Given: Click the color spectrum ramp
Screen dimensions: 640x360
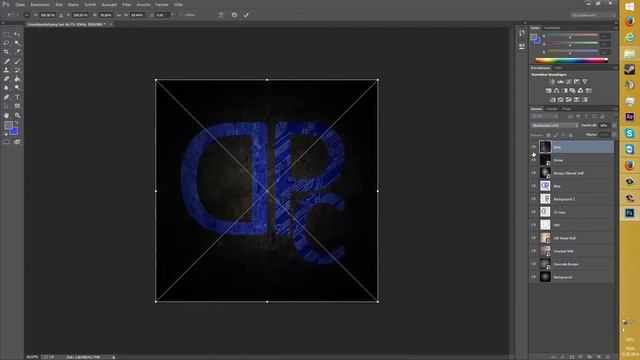Looking at the screenshot, I should (571, 60).
